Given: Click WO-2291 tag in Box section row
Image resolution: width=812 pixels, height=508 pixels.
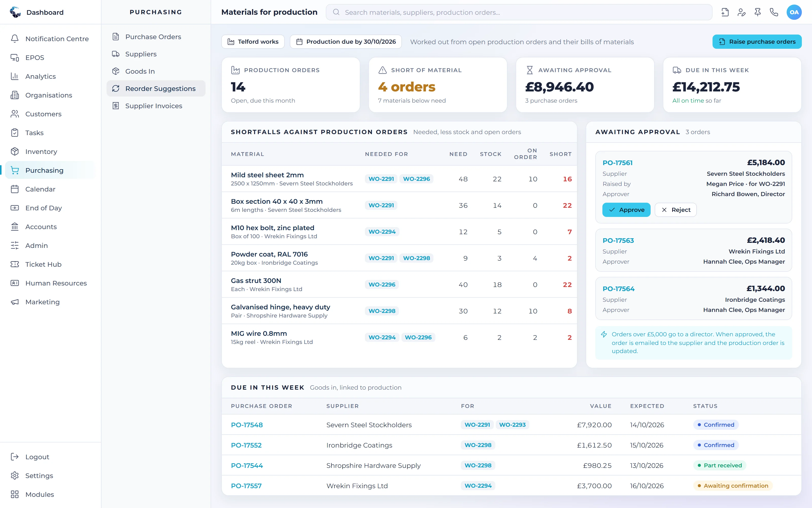Looking at the screenshot, I should 381,205.
